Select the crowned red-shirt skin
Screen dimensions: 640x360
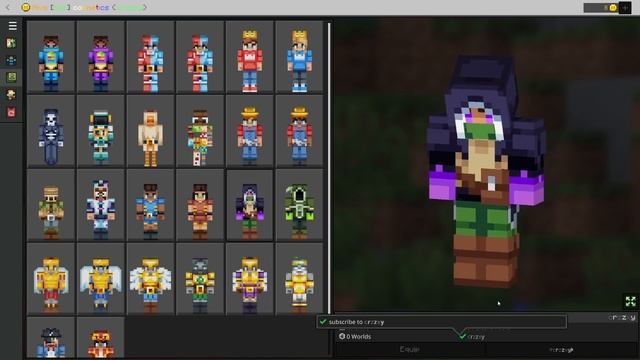250,57
